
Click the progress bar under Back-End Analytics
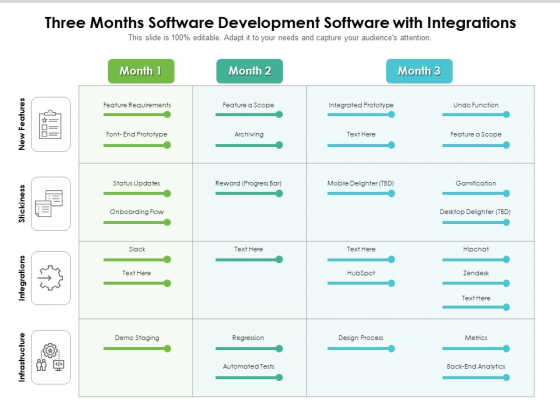click(x=476, y=378)
